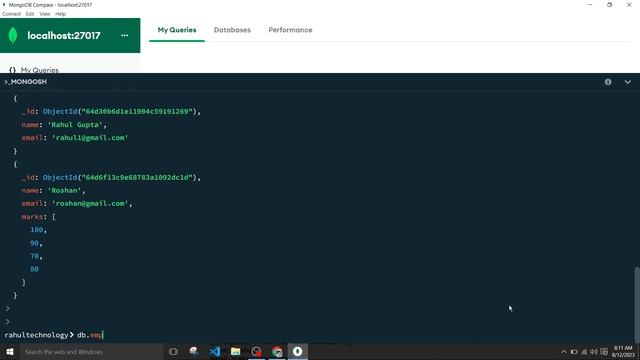Show hidden system tray icons
Screen dimensions: 640x360
pos(564,352)
